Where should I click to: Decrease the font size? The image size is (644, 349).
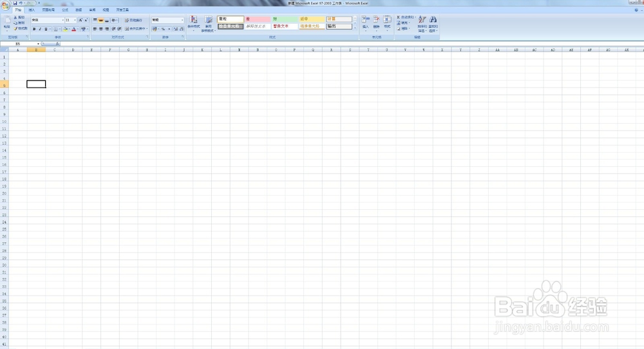tap(86, 20)
